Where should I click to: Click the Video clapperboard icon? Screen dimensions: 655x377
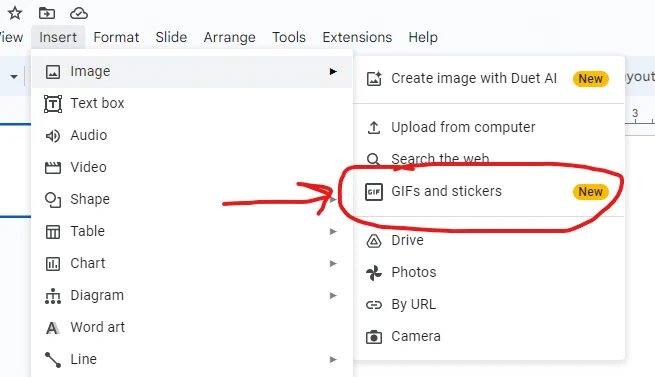click(x=53, y=168)
